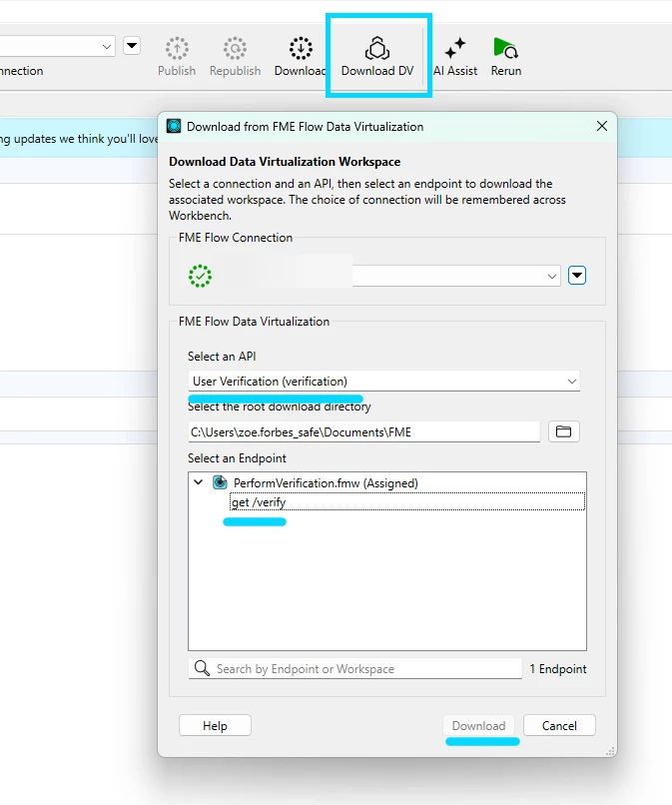Select the get /verify endpoint
Image resolution: width=672 pixels, height=805 pixels.
tap(407, 502)
